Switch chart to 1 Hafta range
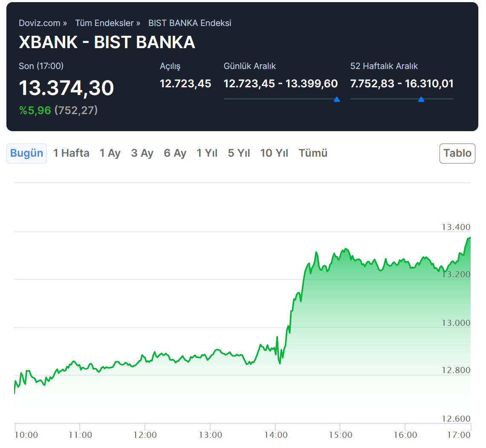 point(71,153)
